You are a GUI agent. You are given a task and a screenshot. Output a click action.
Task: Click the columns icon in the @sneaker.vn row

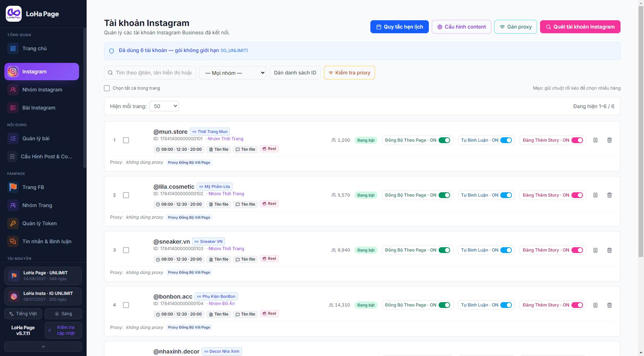(x=596, y=250)
